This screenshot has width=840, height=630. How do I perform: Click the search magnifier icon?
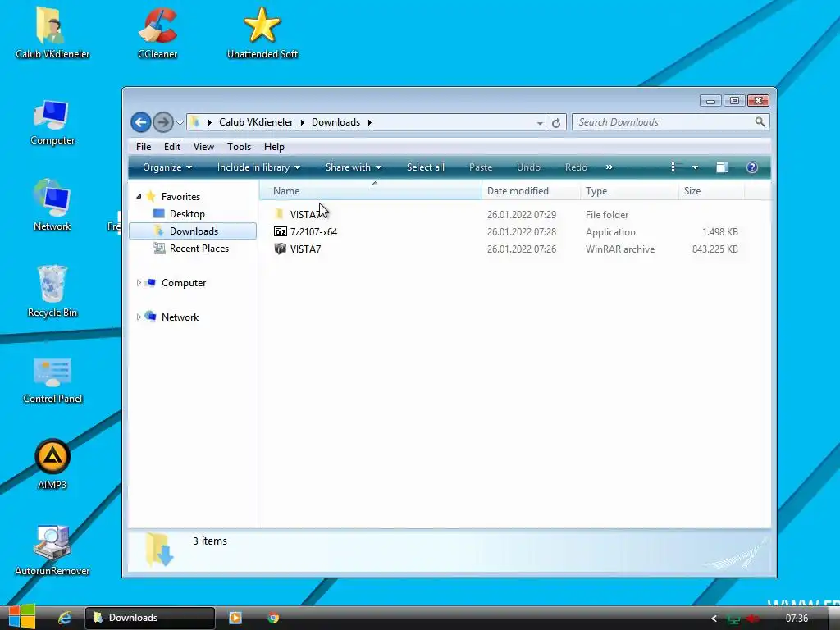pos(760,122)
